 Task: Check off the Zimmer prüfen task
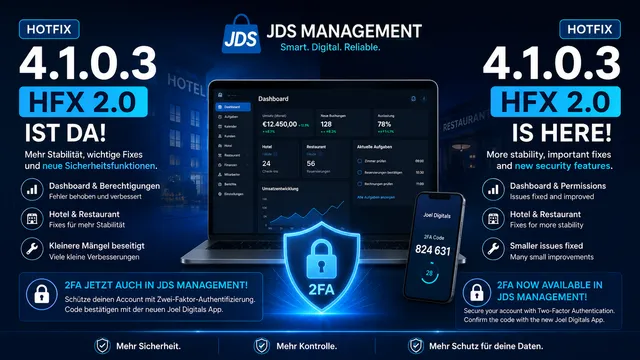click(360, 161)
